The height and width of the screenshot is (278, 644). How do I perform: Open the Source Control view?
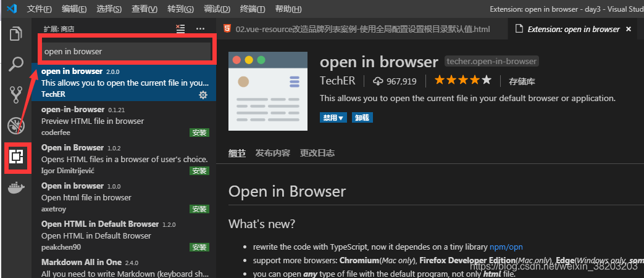(x=16, y=95)
